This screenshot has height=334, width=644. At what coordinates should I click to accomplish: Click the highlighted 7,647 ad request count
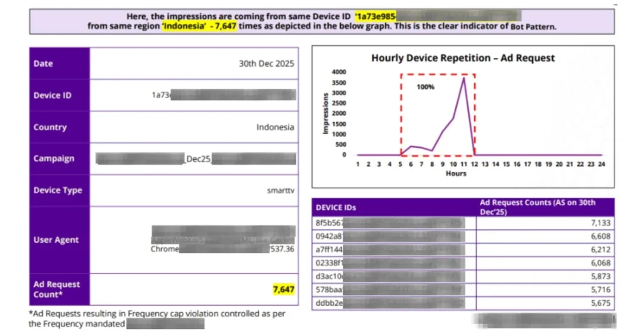click(x=283, y=289)
